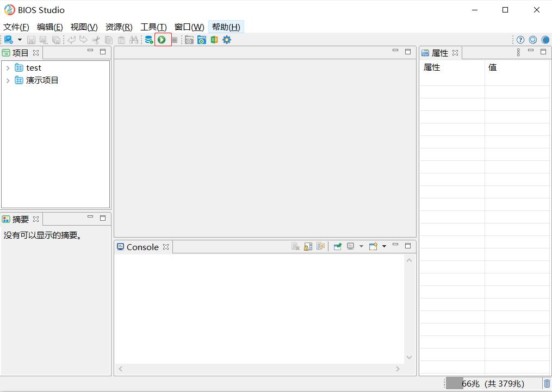Select the test project in the tree
The image size is (552, 392).
tap(34, 68)
